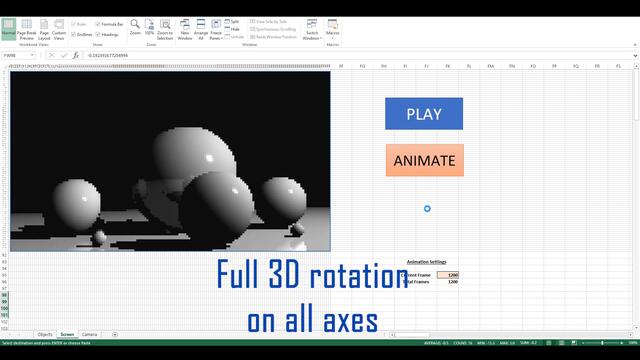Click the vertical scrollbar thumb
Screen dimensions: 640x360
point(636,95)
